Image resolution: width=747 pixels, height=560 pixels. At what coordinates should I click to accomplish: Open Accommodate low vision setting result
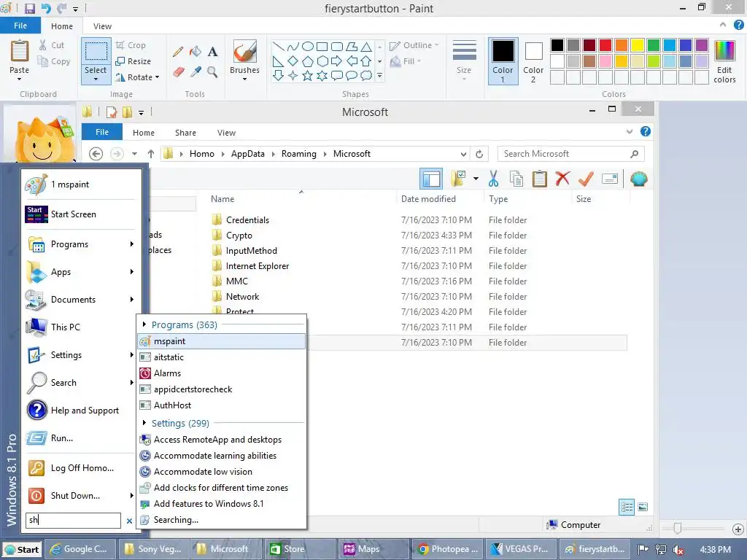222,472
